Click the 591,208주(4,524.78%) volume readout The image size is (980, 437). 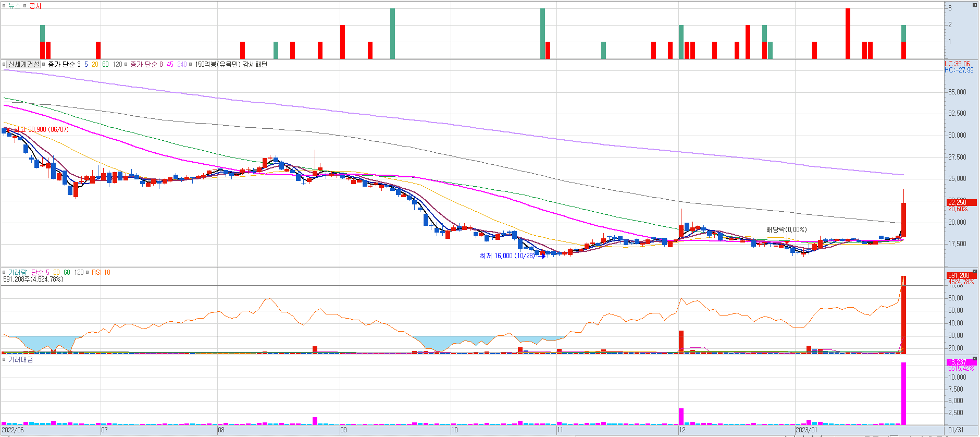[33, 279]
